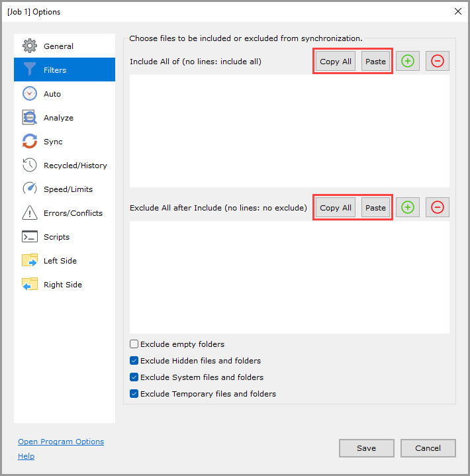Click the red minus icon for Include list
The image size is (470, 476).
pyautogui.click(x=437, y=62)
